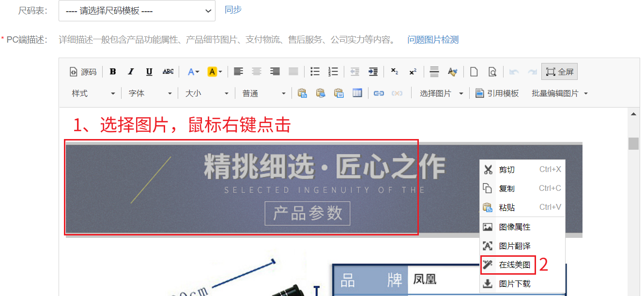
Task: Toggle bold formatting
Action: (113, 72)
